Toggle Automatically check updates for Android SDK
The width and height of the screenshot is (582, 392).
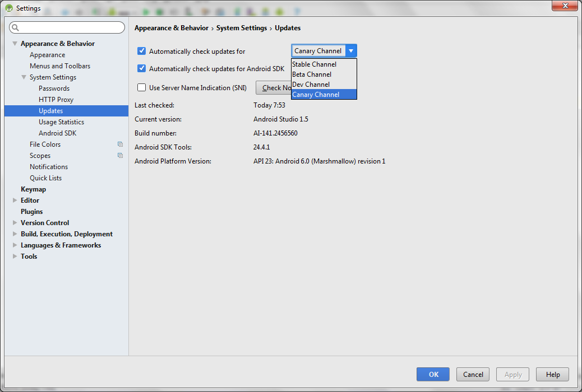pos(141,68)
